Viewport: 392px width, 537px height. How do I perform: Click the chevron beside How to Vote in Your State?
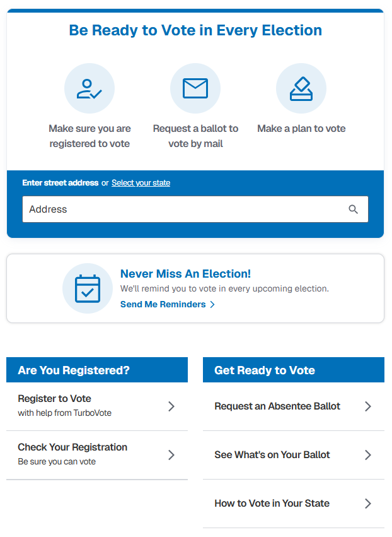tap(368, 504)
